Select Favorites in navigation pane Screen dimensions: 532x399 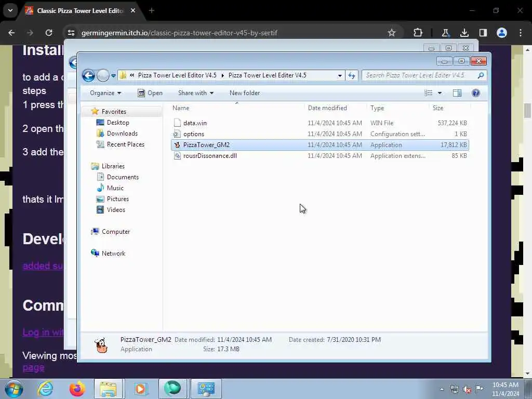coord(114,112)
